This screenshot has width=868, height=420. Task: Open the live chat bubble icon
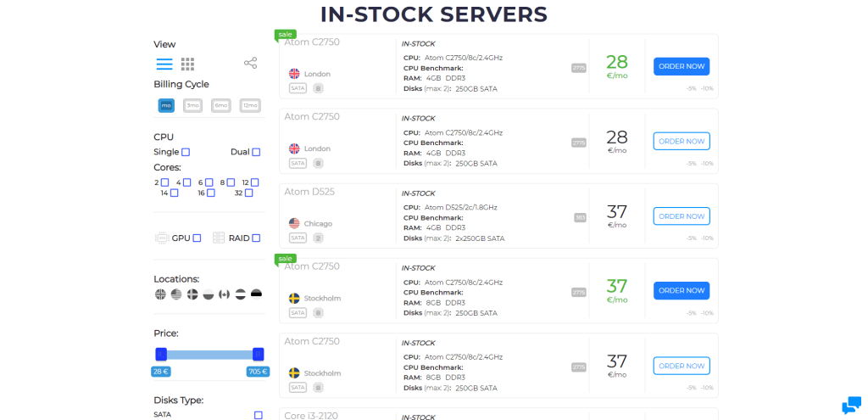(851, 405)
